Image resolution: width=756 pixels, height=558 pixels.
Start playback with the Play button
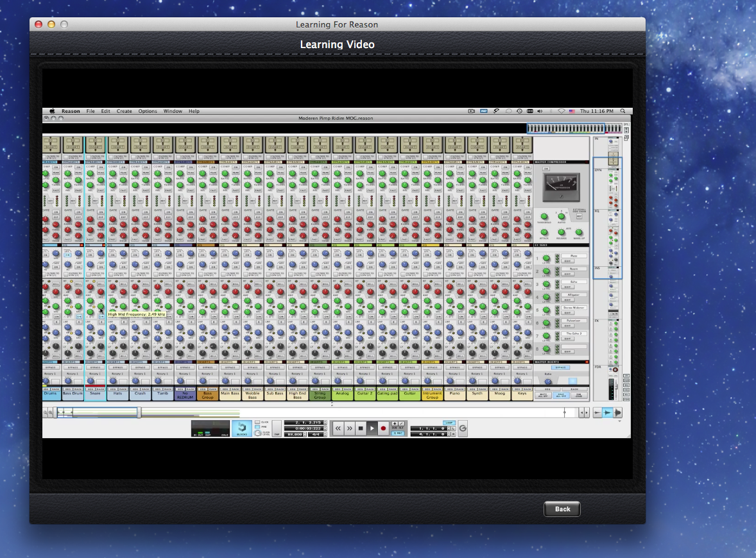point(372,428)
